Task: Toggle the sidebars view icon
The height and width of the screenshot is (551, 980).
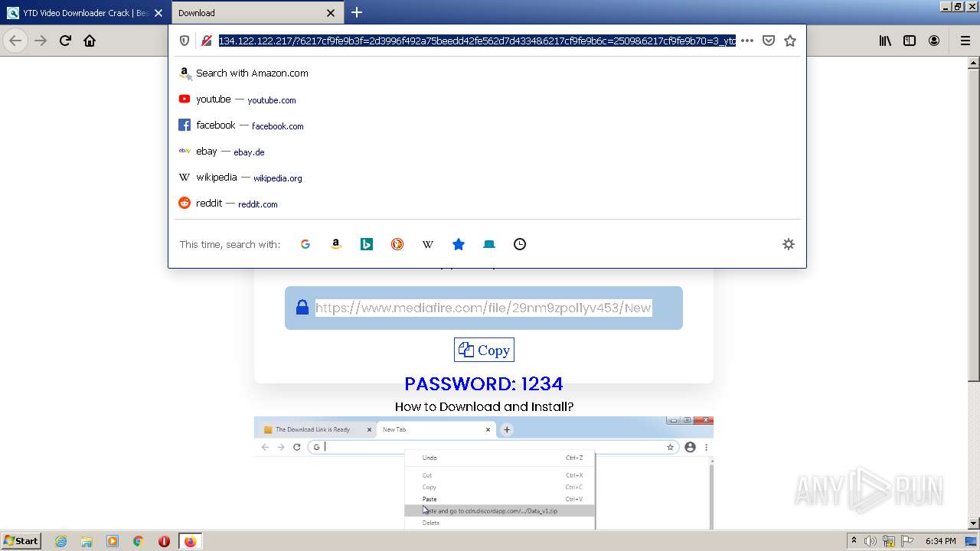Action: coord(910,41)
